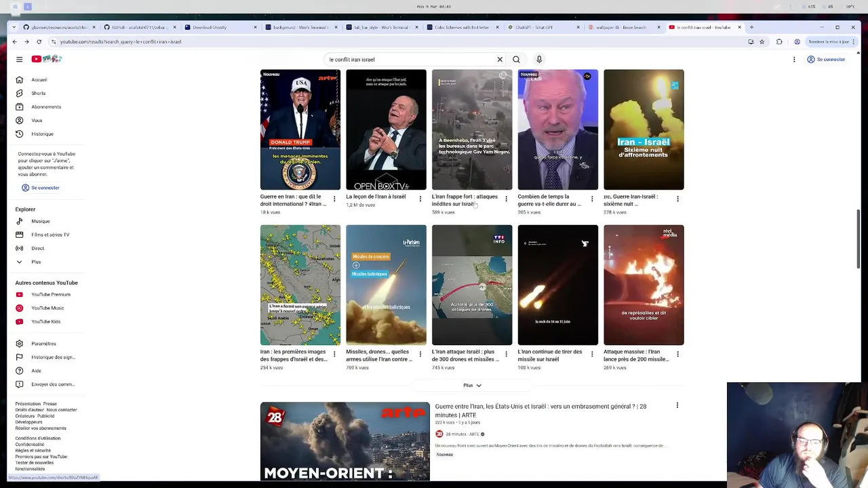Open the OPEN BOX TV short thumbnail
Screen dimensions: 868x488
[386, 129]
